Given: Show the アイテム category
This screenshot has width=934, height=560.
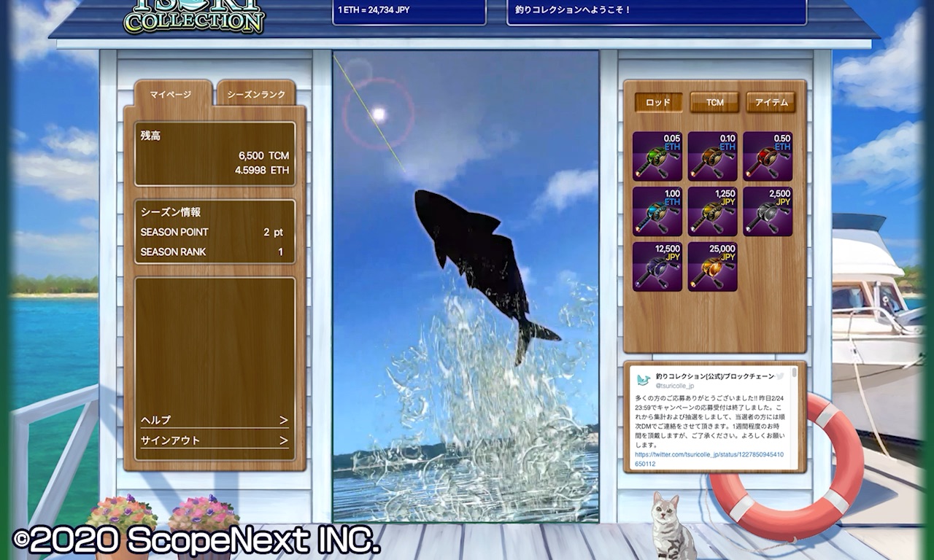Looking at the screenshot, I should [x=771, y=103].
